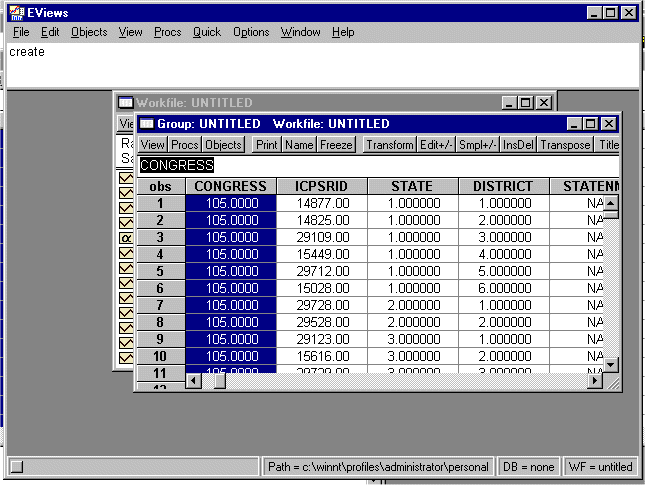Click the InsDel button in the group toolbar
Image resolution: width=645 pixels, height=485 pixels.
(x=518, y=145)
